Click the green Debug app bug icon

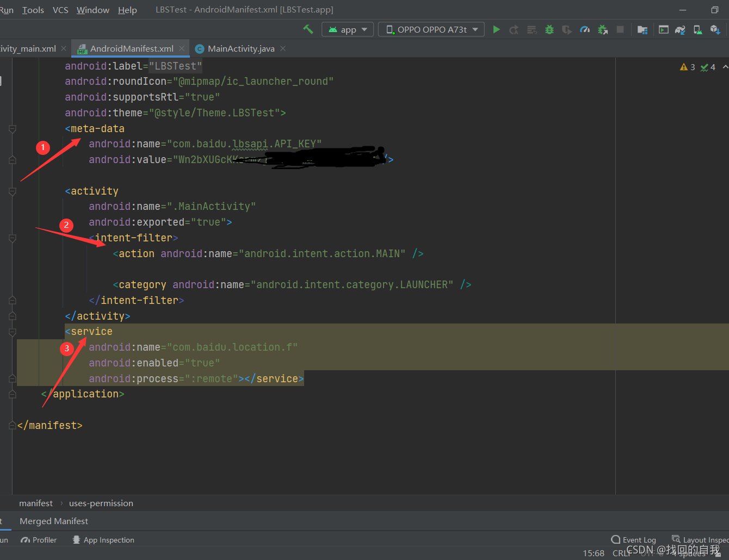tap(549, 29)
